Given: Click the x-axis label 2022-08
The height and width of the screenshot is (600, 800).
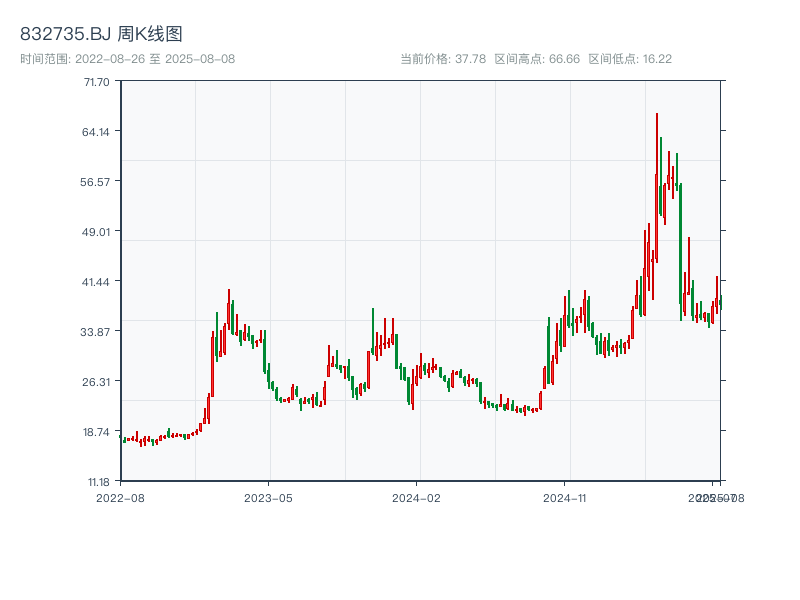Looking at the screenshot, I should [120, 498].
